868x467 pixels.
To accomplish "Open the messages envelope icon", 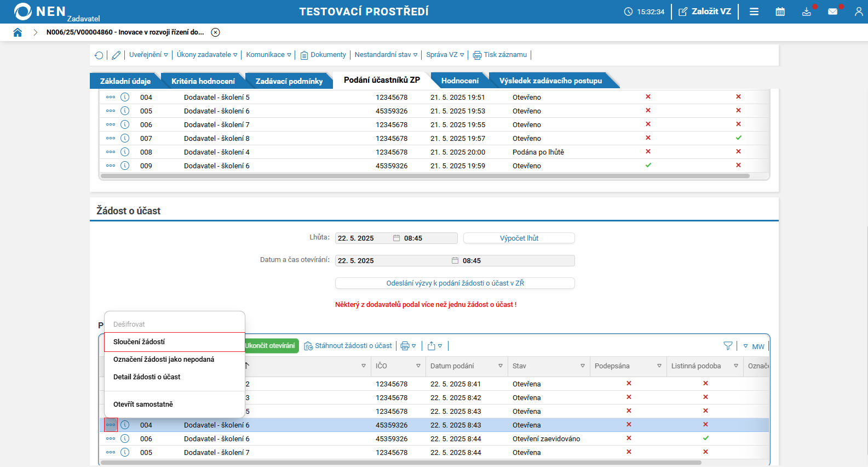I will click(832, 12).
